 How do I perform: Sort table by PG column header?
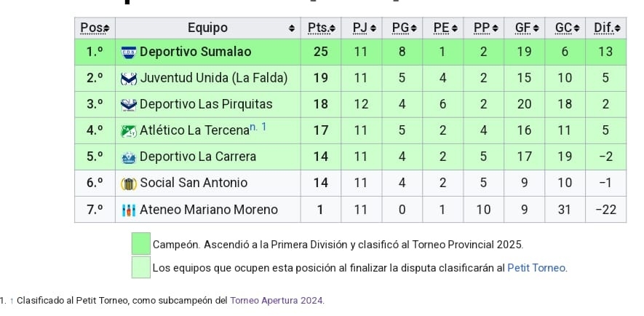coord(404,28)
